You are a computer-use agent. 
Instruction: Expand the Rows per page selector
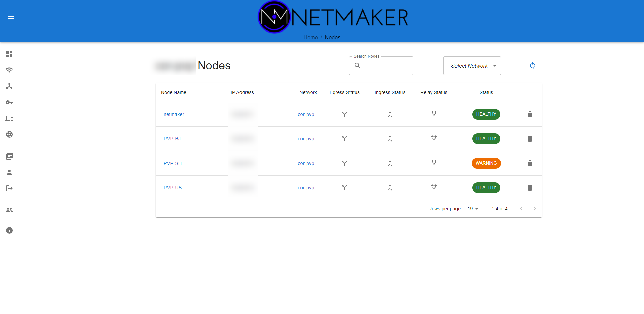coord(473,208)
